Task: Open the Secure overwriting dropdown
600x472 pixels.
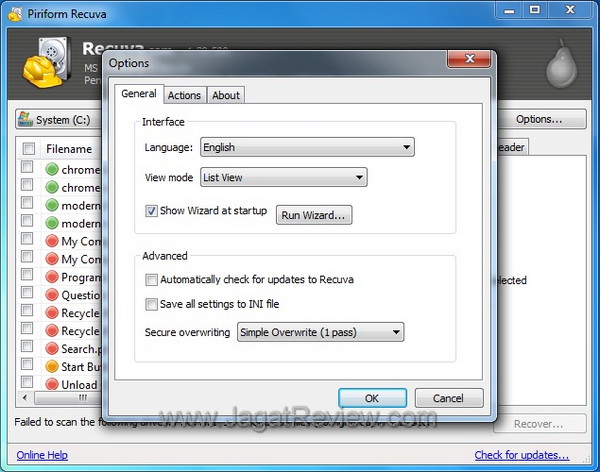Action: click(320, 332)
